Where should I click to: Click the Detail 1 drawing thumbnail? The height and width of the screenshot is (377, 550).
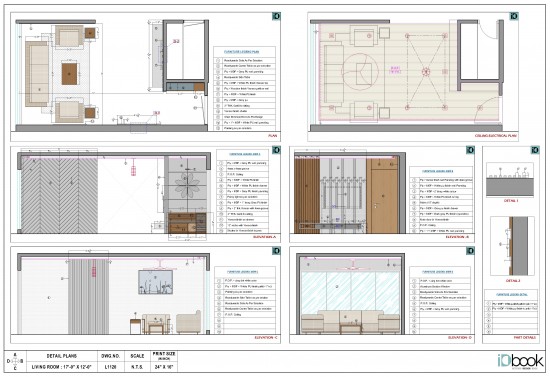click(510, 180)
